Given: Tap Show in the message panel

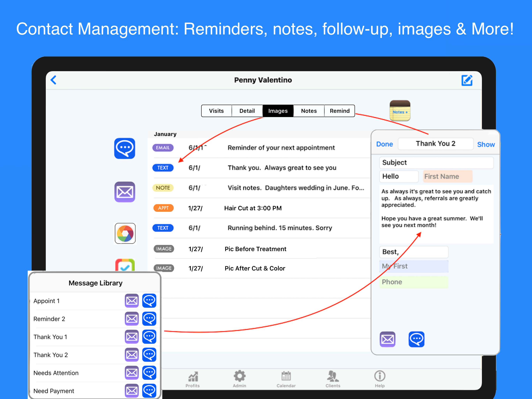Looking at the screenshot, I should click(x=486, y=144).
